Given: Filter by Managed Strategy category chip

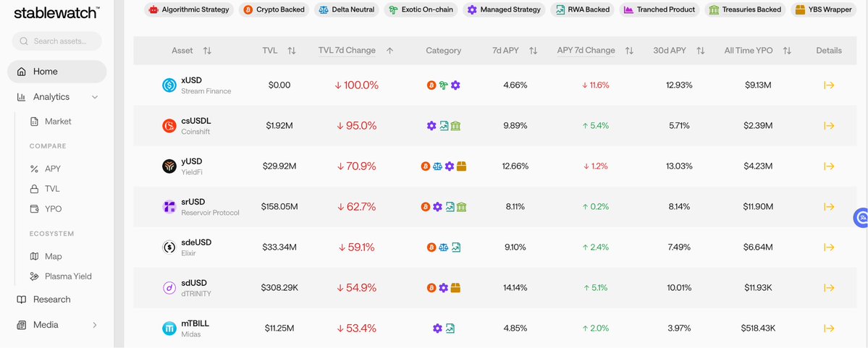Looking at the screenshot, I should pyautogui.click(x=504, y=9).
